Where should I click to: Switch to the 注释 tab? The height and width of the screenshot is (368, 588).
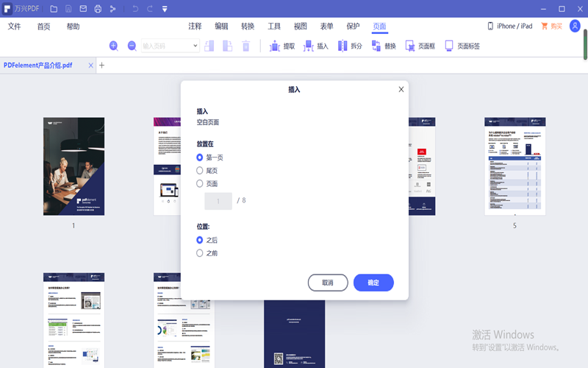195,26
